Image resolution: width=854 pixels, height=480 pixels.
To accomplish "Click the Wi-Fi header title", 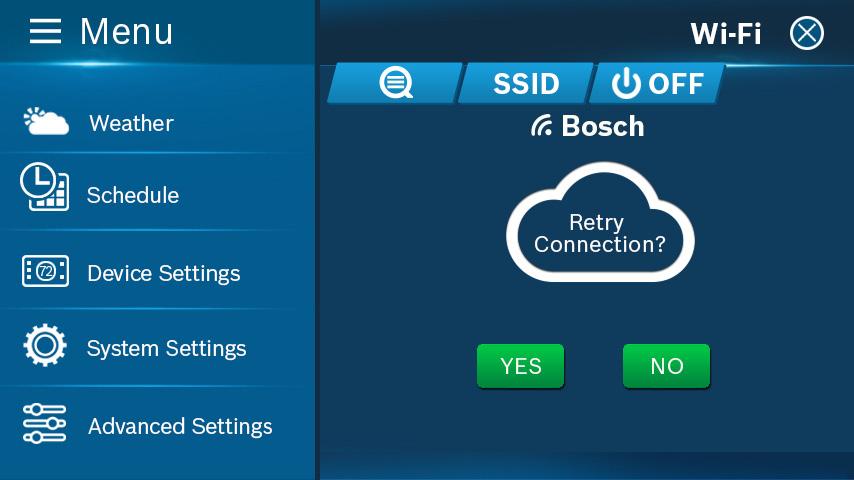I will tap(725, 34).
